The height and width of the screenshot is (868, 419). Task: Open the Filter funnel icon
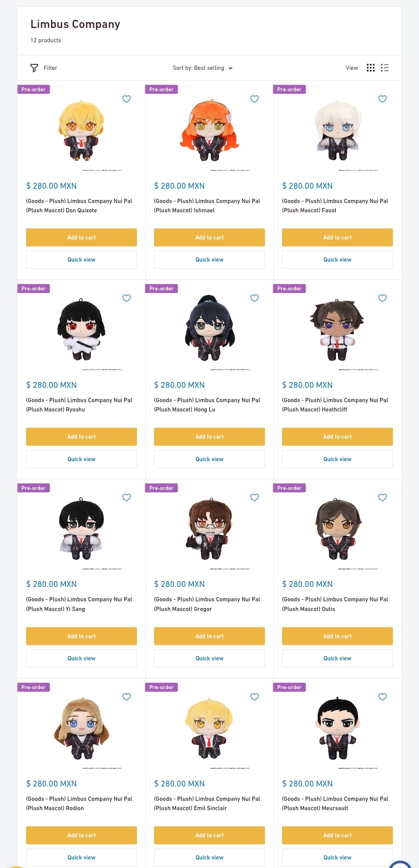[34, 68]
